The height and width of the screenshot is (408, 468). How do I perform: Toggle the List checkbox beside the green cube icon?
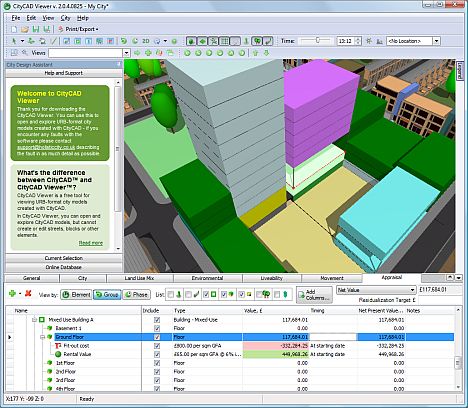pyautogui.click(x=224, y=294)
